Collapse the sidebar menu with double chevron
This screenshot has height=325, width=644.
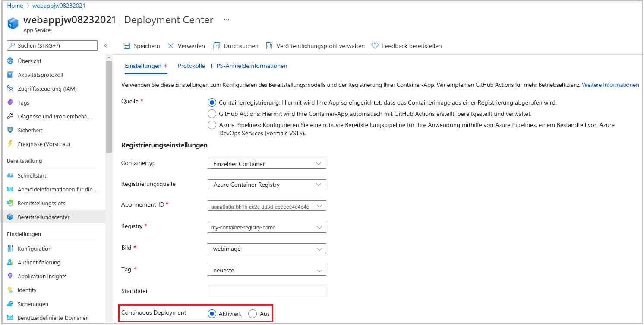tap(106, 45)
